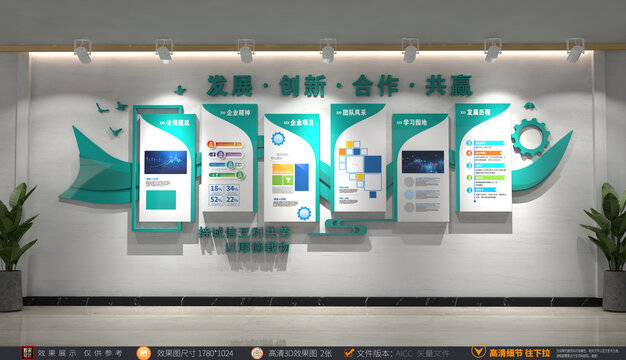Click the 效果展示 仅供参考 label
Image resolution: width=626 pixels, height=360 pixels.
pyautogui.click(x=80, y=353)
